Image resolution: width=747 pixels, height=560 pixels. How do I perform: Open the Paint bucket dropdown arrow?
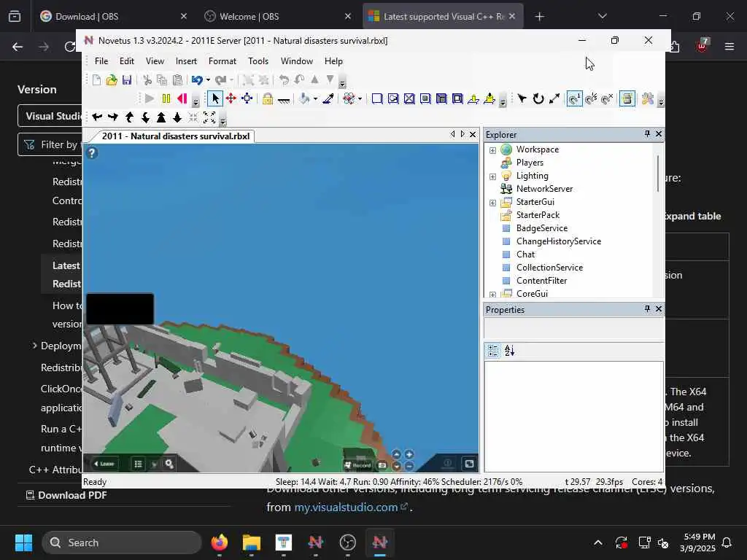315,99
